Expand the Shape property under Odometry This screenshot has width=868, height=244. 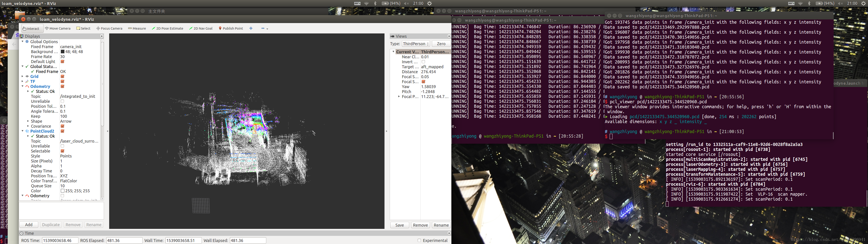coord(28,121)
